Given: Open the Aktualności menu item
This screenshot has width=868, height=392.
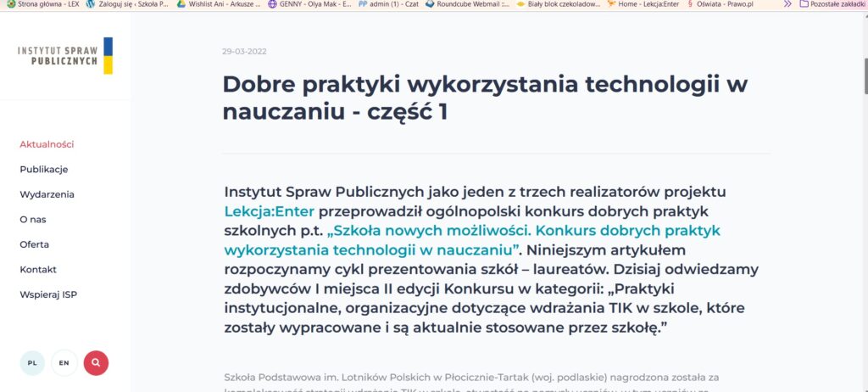Looking at the screenshot, I should [x=47, y=144].
